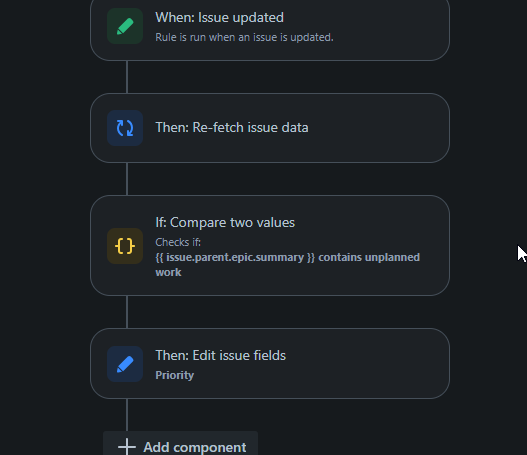
Task: Click the connector line below the Issue updated trigger
Action: coord(127,77)
